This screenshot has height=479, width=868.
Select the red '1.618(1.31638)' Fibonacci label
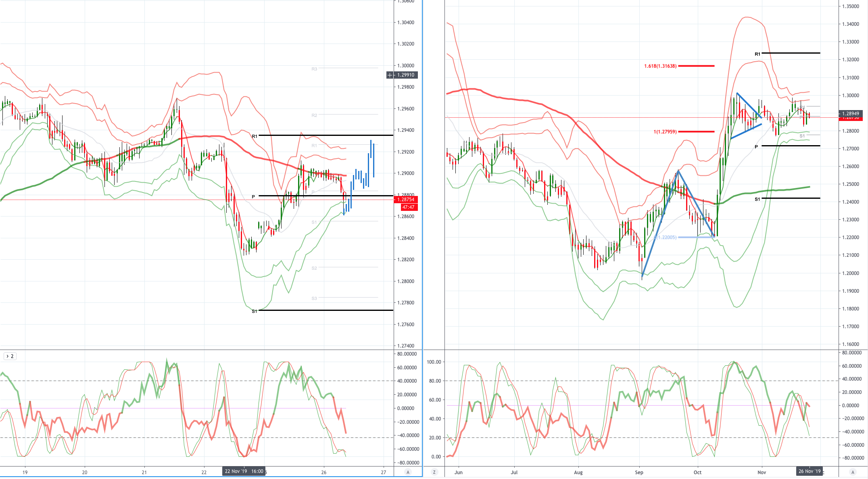(660, 66)
